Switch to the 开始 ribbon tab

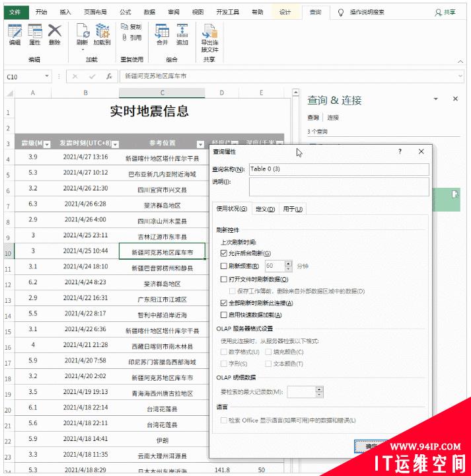pos(41,12)
